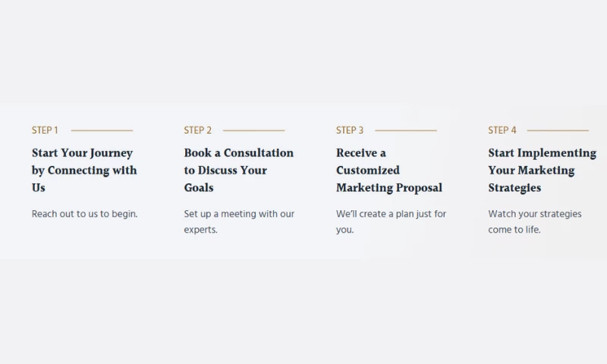The width and height of the screenshot is (607, 364).
Task: Select the "Receive a Customized Marketing Proposal" heading
Action: tap(388, 171)
